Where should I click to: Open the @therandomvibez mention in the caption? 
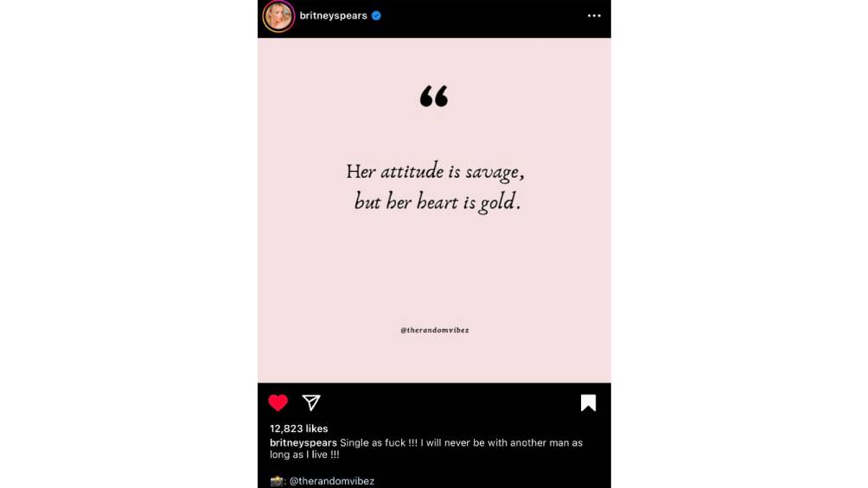[332, 481]
